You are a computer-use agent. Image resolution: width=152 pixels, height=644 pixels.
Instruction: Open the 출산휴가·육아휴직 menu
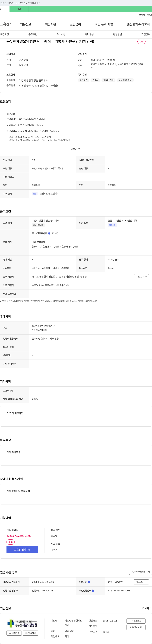coord(138,24)
